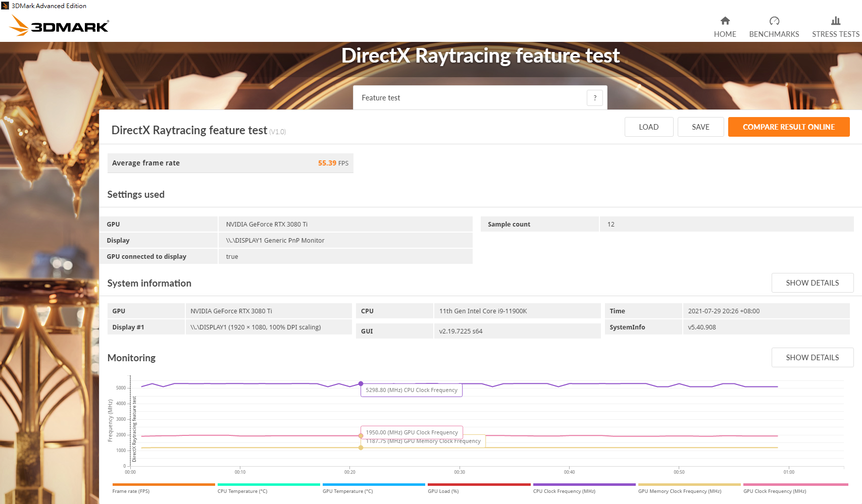The width and height of the screenshot is (862, 504).
Task: Click COMPARE RESULT ONLINE button
Action: point(789,127)
